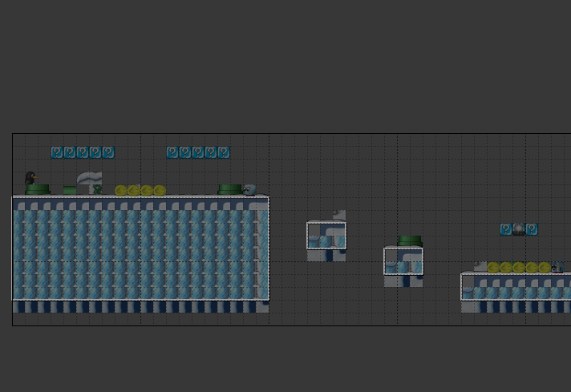Select the last question block in the middle row
This screenshot has height=392, width=571.
coord(224,152)
